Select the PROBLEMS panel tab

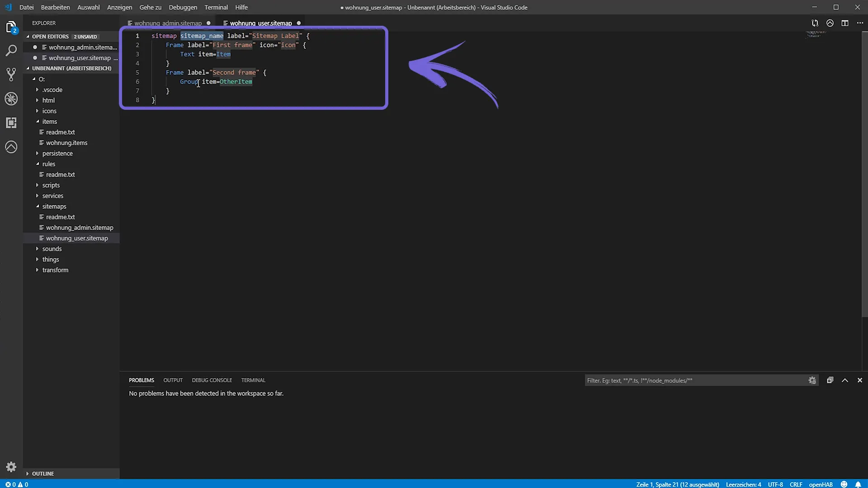click(x=141, y=380)
